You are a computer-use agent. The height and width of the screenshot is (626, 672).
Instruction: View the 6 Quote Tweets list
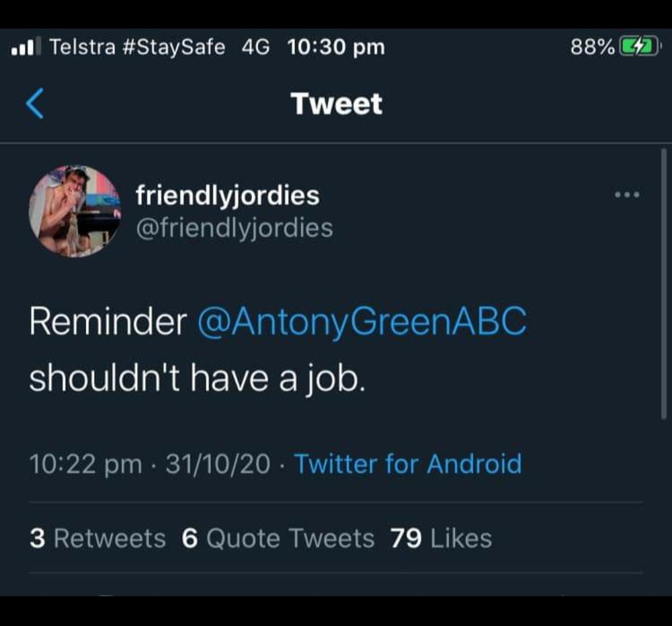tap(278, 538)
